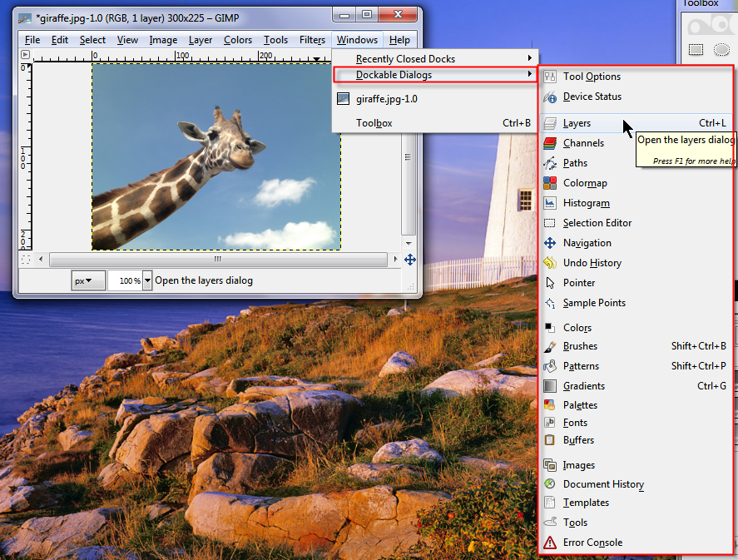This screenshot has height=560, width=738.
Task: Click the Brushes icon in the submenu
Action: click(x=549, y=346)
